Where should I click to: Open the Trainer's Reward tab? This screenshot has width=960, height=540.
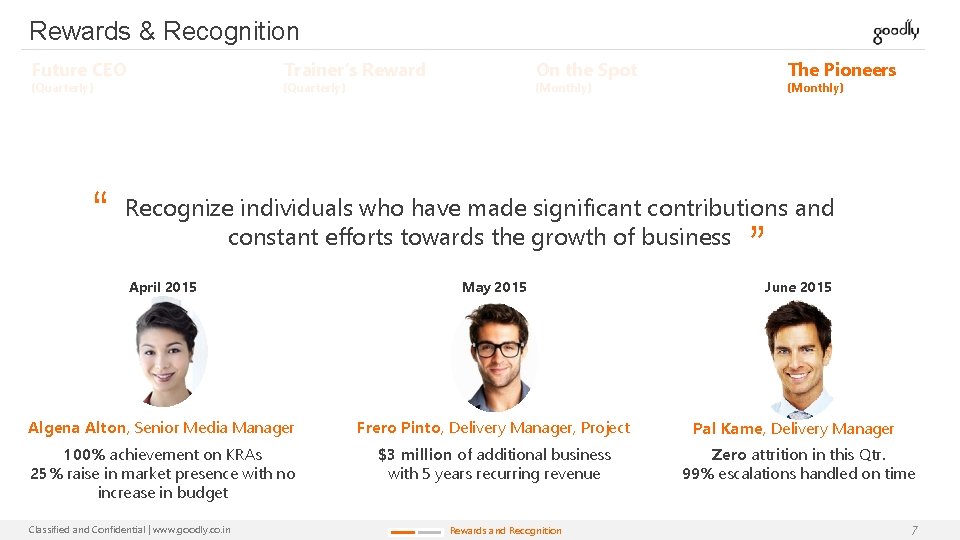[354, 70]
